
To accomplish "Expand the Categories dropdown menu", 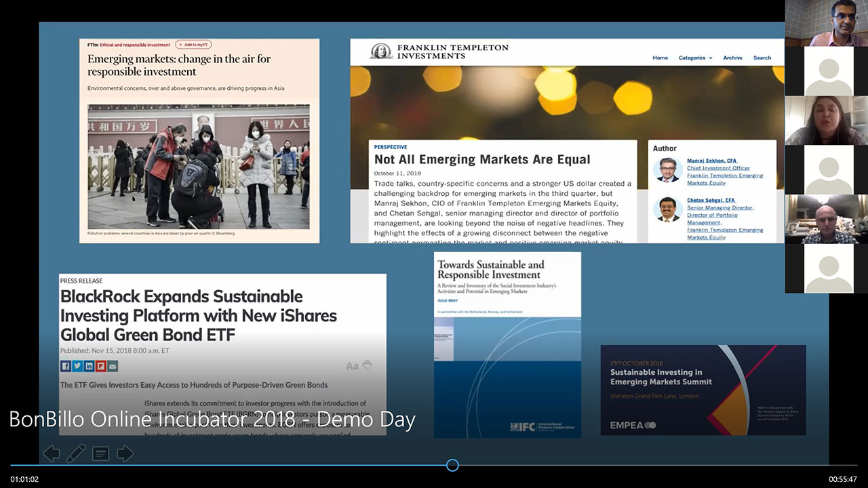I will point(695,58).
